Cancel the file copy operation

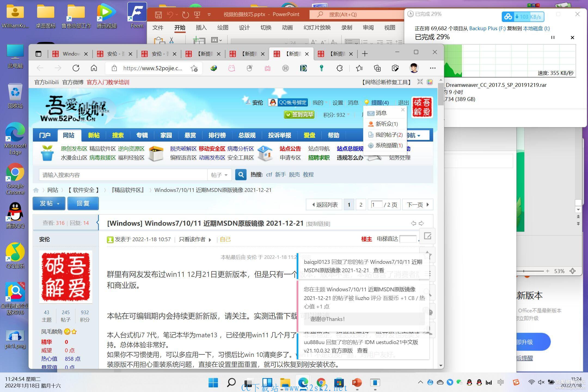tap(572, 38)
